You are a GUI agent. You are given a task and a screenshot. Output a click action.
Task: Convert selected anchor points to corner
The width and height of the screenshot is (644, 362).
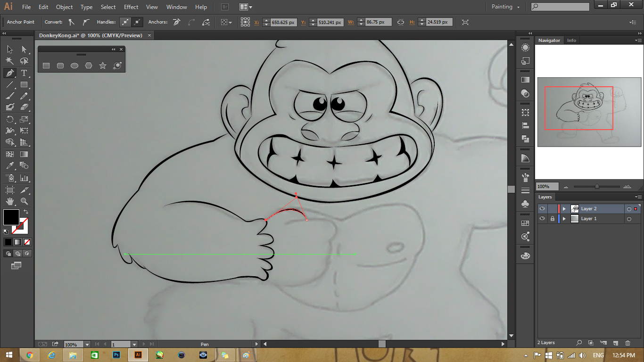tap(72, 22)
